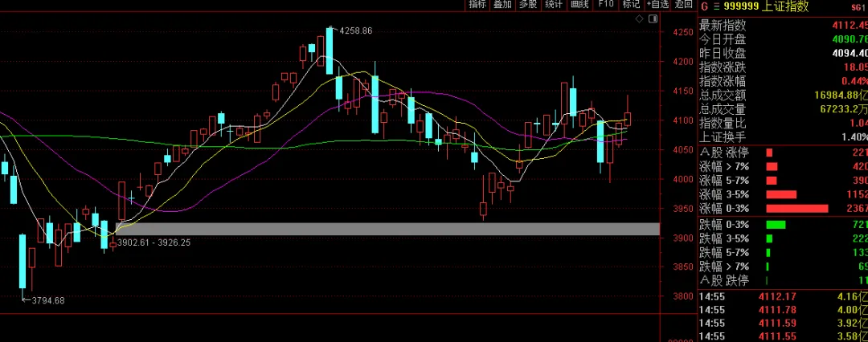Open F10 company info

point(606,5)
